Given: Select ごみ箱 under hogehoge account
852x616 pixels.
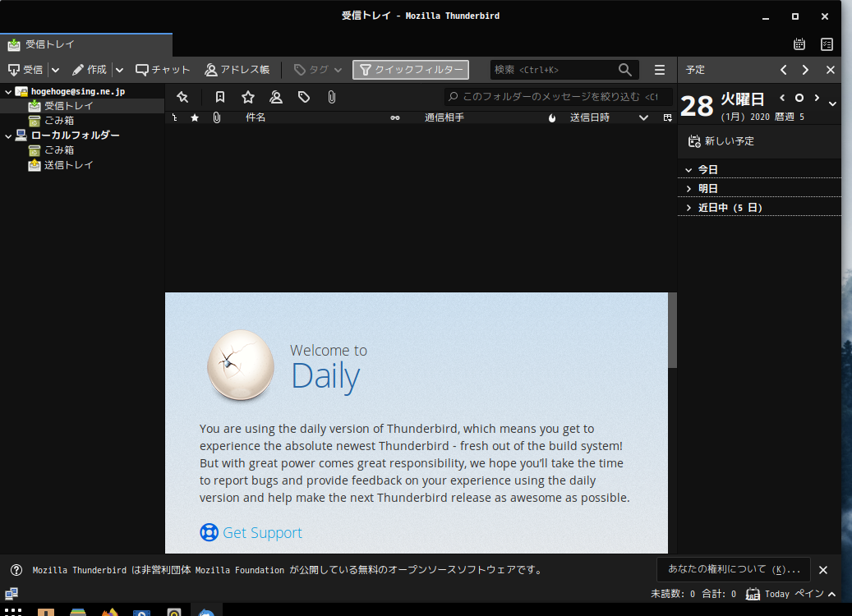Looking at the screenshot, I should point(58,121).
